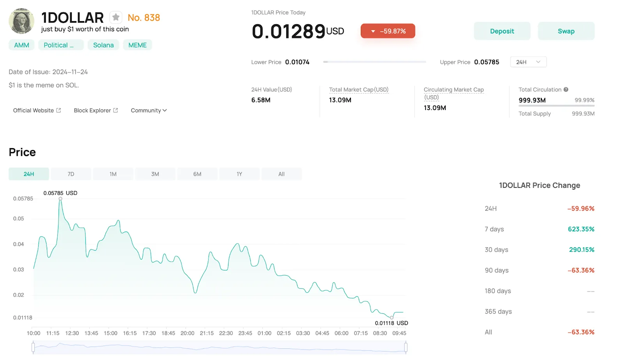Open Block Explorer external link icon

(115, 110)
